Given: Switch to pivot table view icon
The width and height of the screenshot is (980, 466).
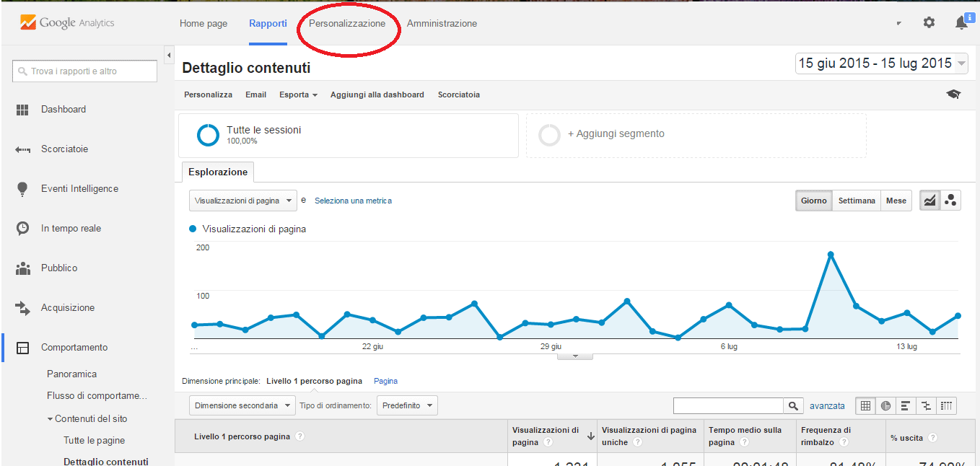Looking at the screenshot, I should 947,406.
